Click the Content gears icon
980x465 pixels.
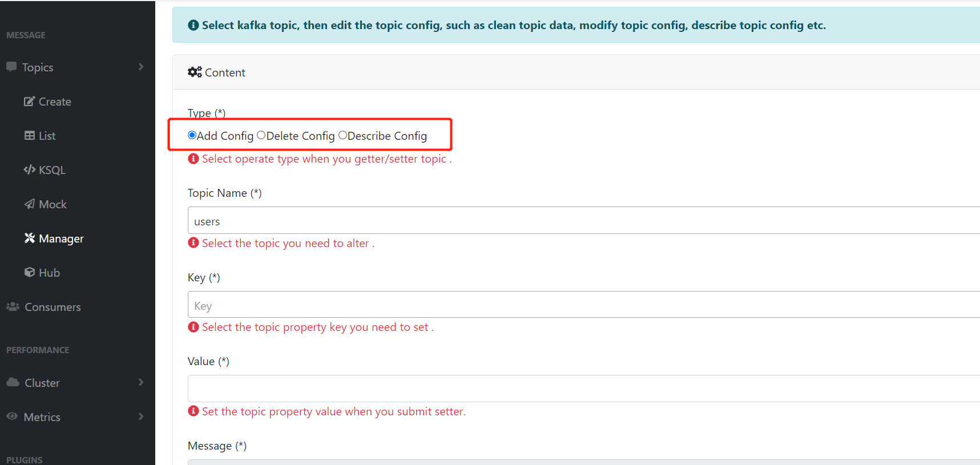(x=195, y=72)
